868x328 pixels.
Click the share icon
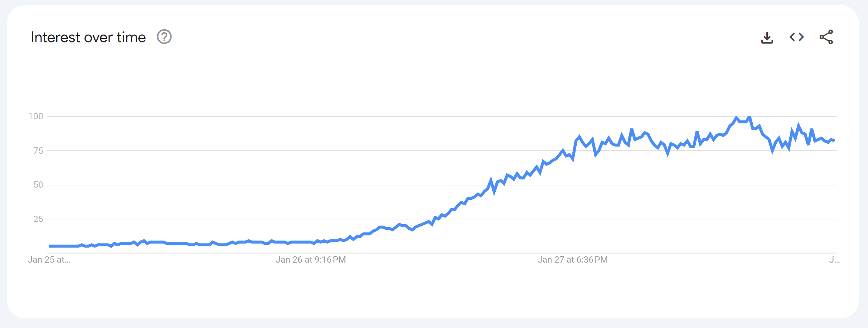pos(826,37)
